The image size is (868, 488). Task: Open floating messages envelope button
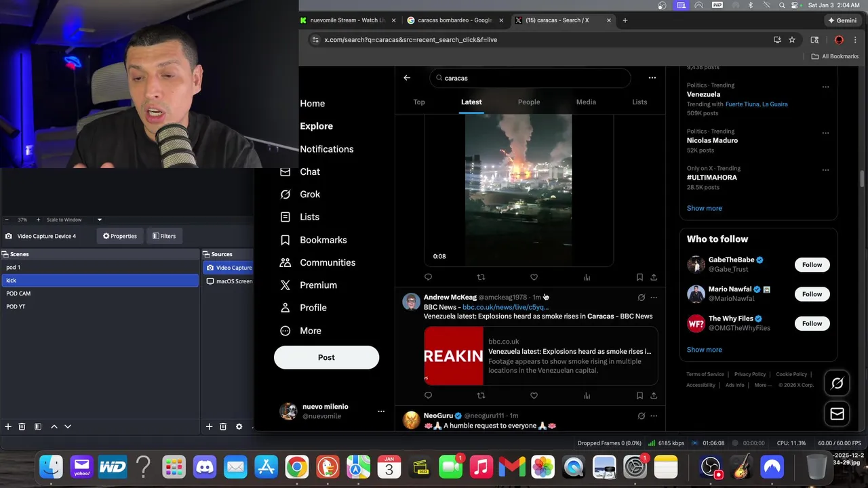tap(837, 413)
